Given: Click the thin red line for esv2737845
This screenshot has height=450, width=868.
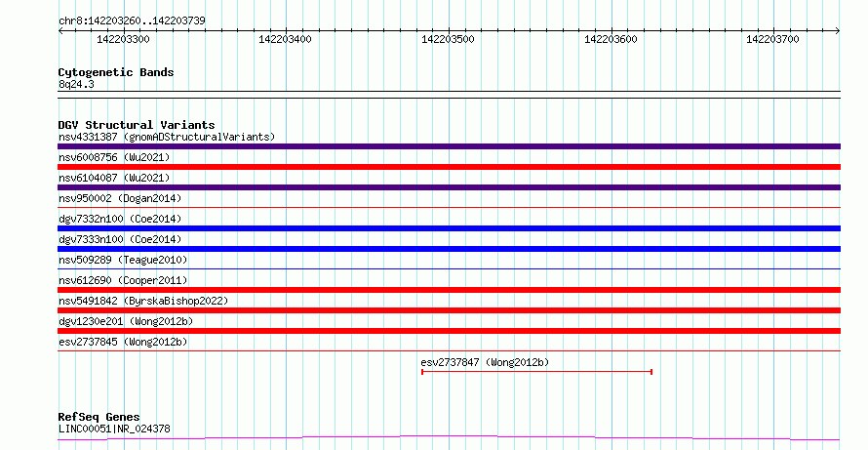Looking at the screenshot, I should [449, 350].
